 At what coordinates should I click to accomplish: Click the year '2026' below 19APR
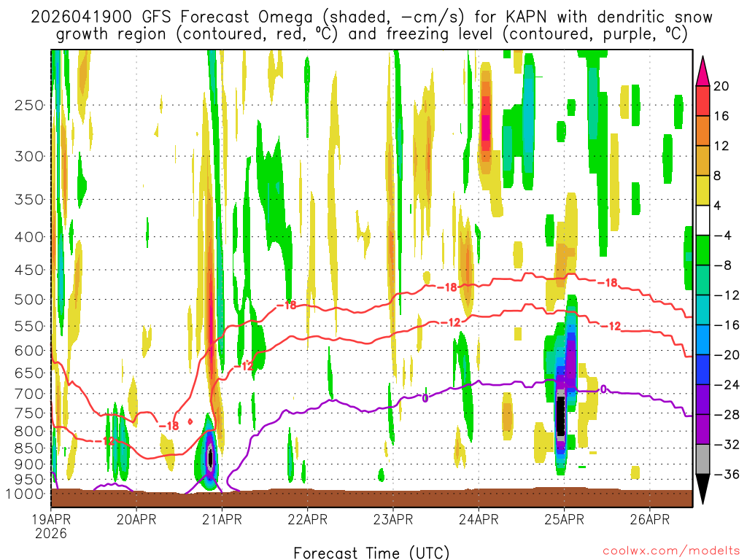pos(51,533)
